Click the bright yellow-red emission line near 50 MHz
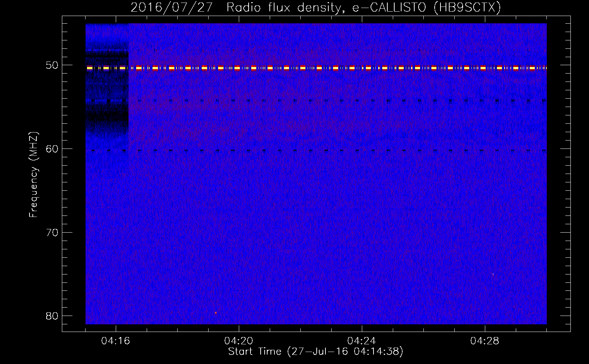The height and width of the screenshot is (364, 589). (316, 68)
